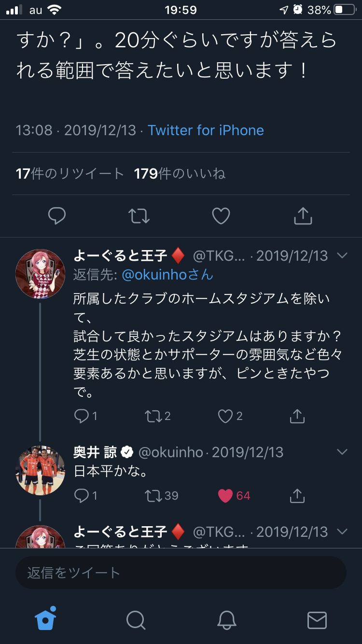The image size is (362, 644).
Task: Reply to the main tweet
Action: point(57,216)
